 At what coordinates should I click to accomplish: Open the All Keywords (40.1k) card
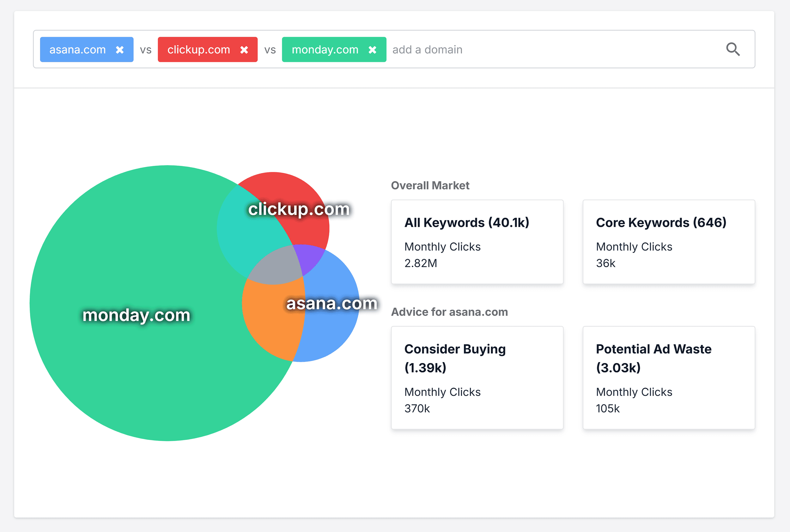point(477,242)
